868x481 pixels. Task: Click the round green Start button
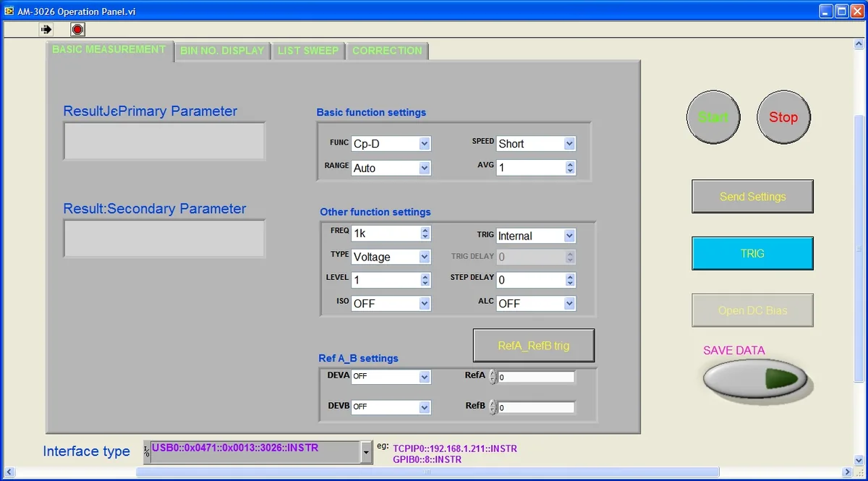point(713,117)
